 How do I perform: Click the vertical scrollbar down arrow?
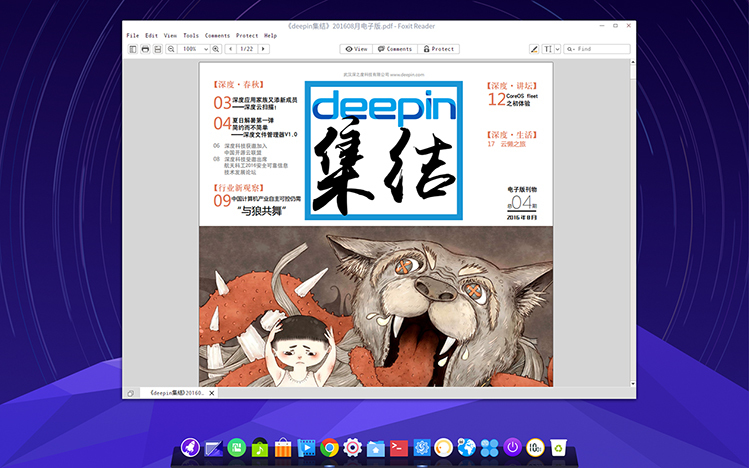click(x=633, y=383)
